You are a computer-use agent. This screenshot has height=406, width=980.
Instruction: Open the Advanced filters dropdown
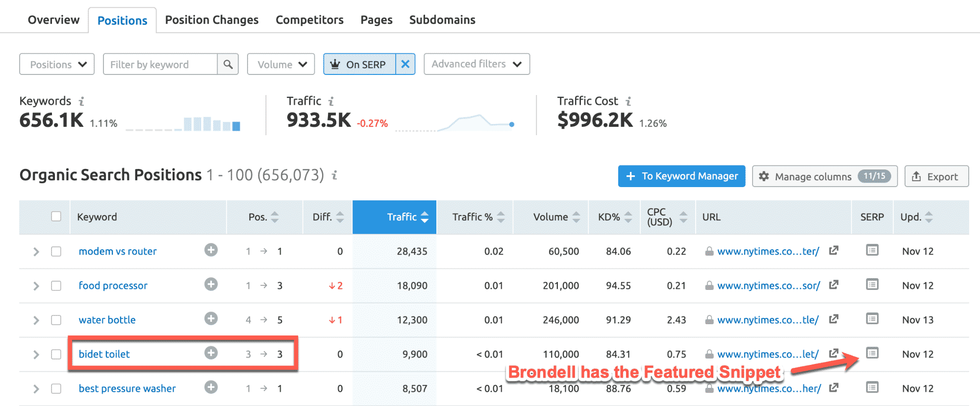click(477, 64)
